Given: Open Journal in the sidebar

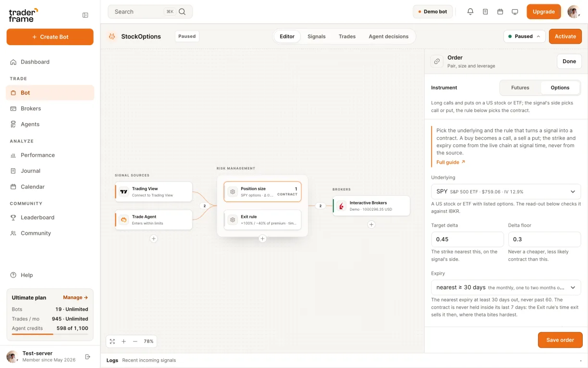Looking at the screenshot, I should point(50,171).
